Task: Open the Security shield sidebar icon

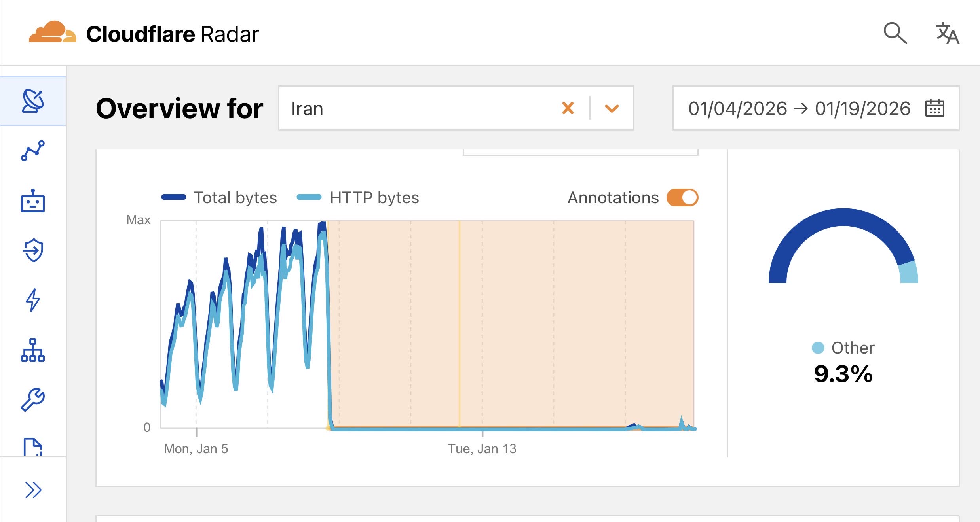Action: tap(33, 250)
